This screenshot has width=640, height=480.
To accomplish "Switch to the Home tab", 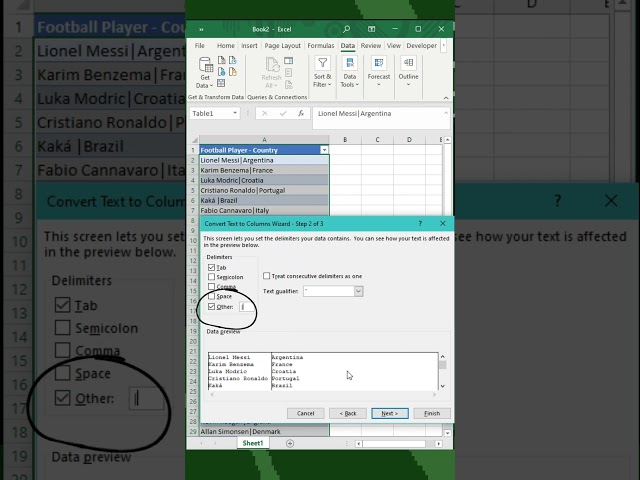I will click(x=226, y=46).
